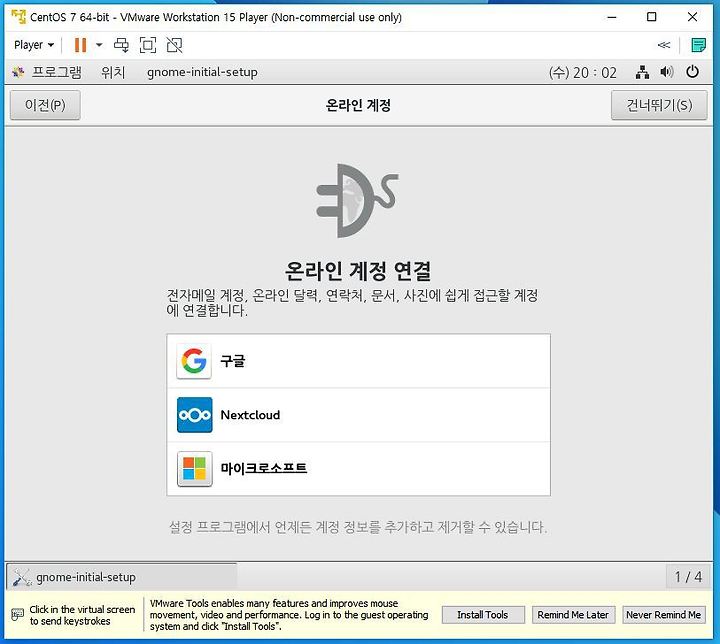Enter full screen mode via toolbar icon
Image resolution: width=720 pixels, height=644 pixels.
148,45
